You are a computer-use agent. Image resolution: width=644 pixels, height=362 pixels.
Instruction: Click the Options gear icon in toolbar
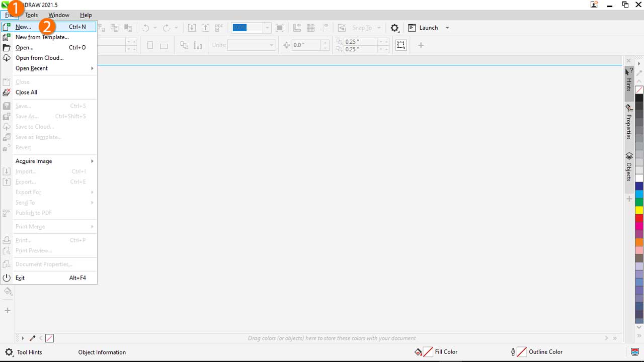tap(395, 28)
